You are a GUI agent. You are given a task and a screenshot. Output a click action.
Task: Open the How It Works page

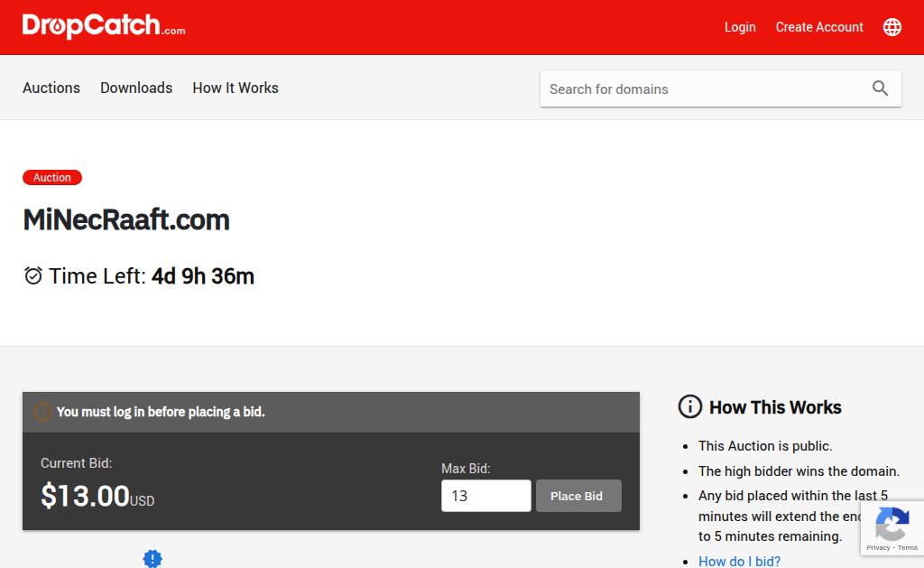pyautogui.click(x=236, y=88)
